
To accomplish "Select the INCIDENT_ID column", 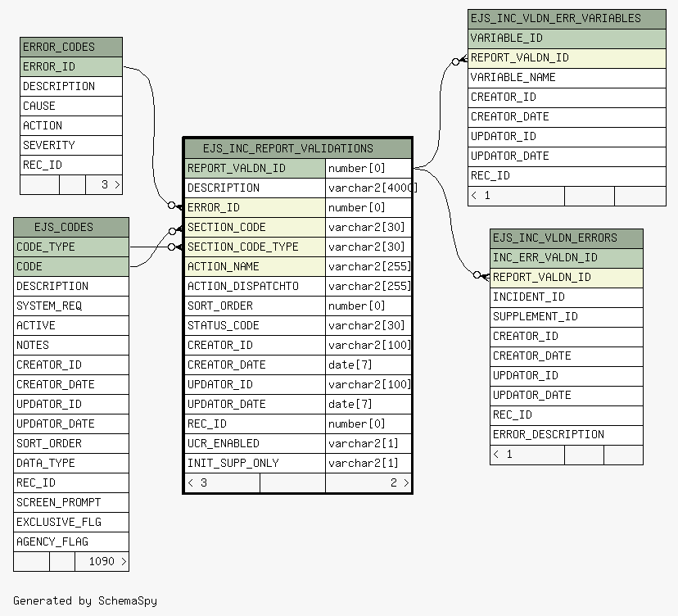I will coord(567,297).
